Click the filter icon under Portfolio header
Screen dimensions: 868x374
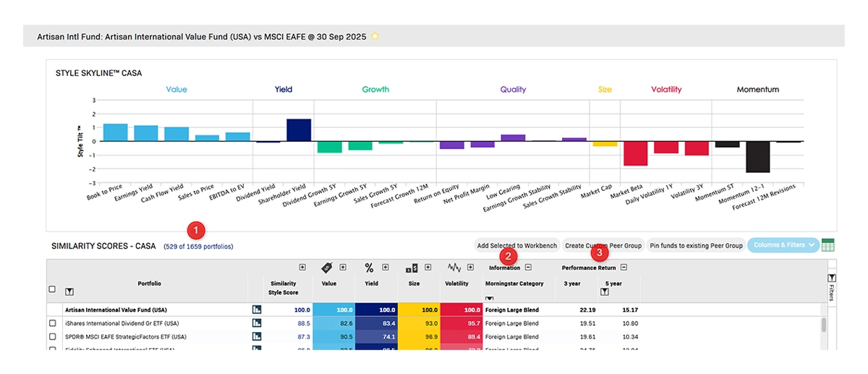pos(69,292)
